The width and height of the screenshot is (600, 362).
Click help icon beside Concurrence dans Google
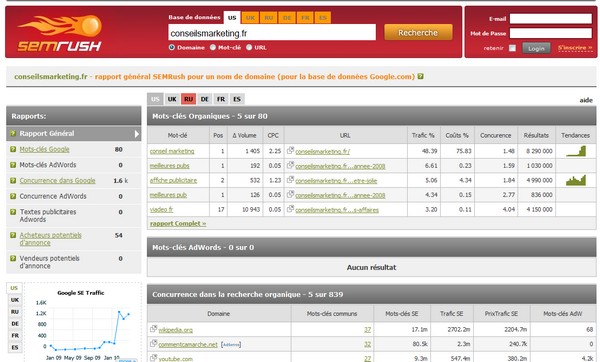13,181
